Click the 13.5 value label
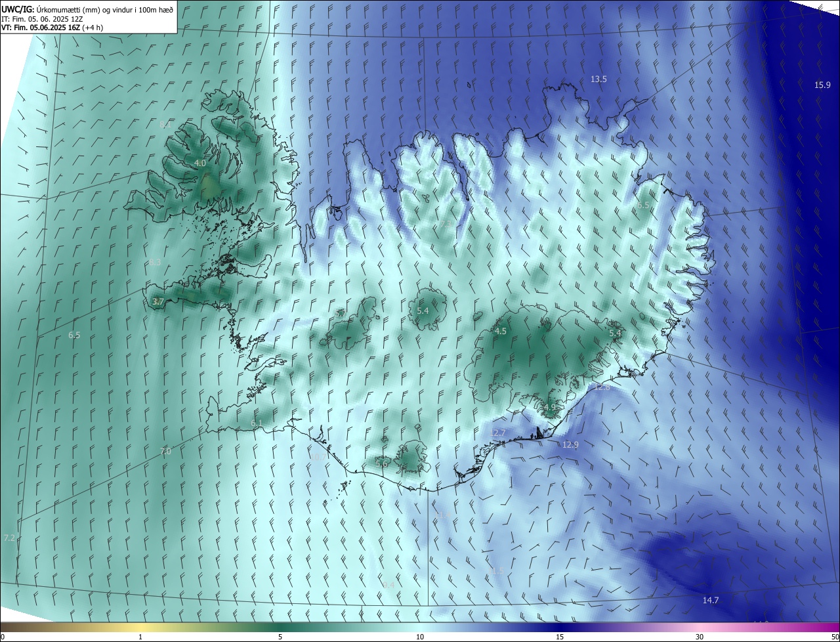This screenshot has width=840, height=642. 598,79
